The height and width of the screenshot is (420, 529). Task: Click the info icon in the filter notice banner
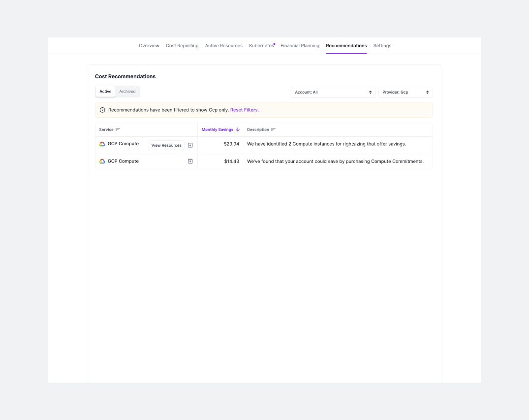click(101, 110)
